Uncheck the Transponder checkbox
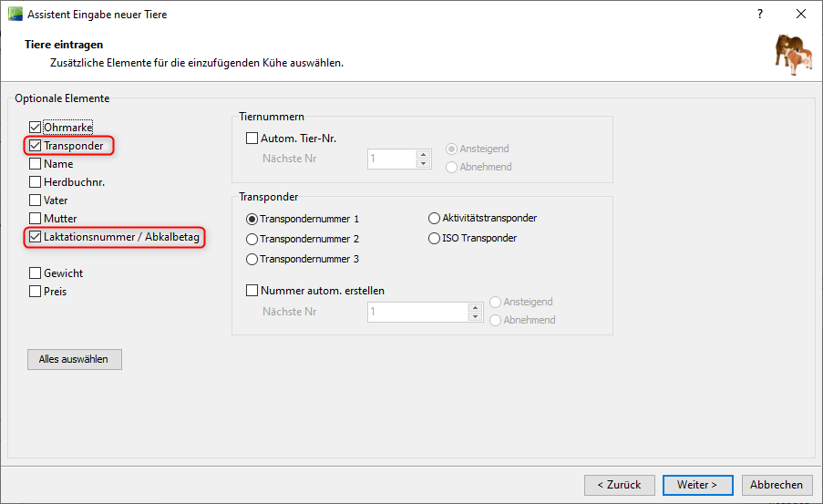 [36, 146]
